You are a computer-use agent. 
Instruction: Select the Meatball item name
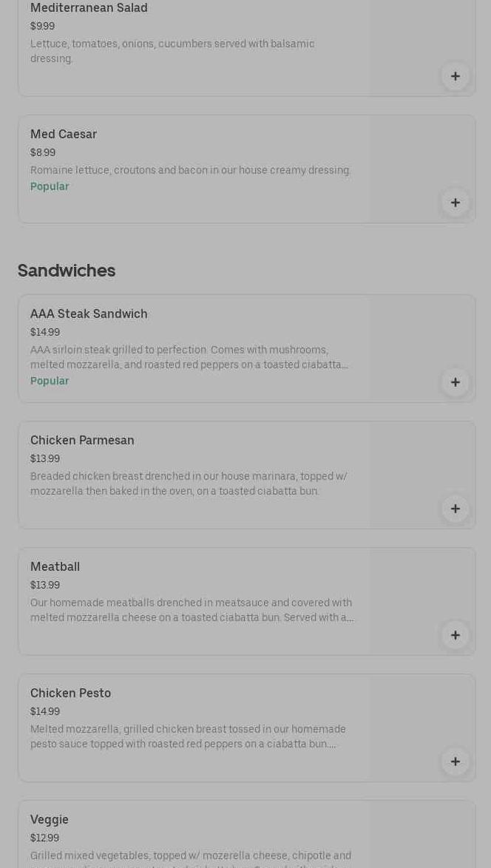click(55, 567)
